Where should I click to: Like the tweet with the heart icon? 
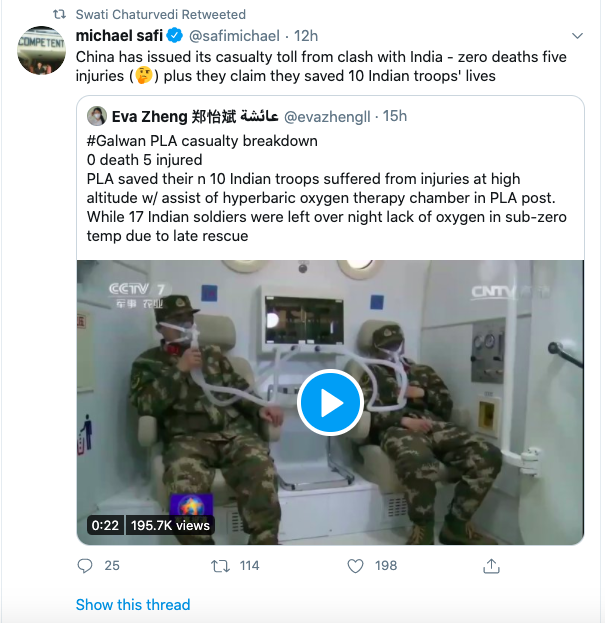355,566
